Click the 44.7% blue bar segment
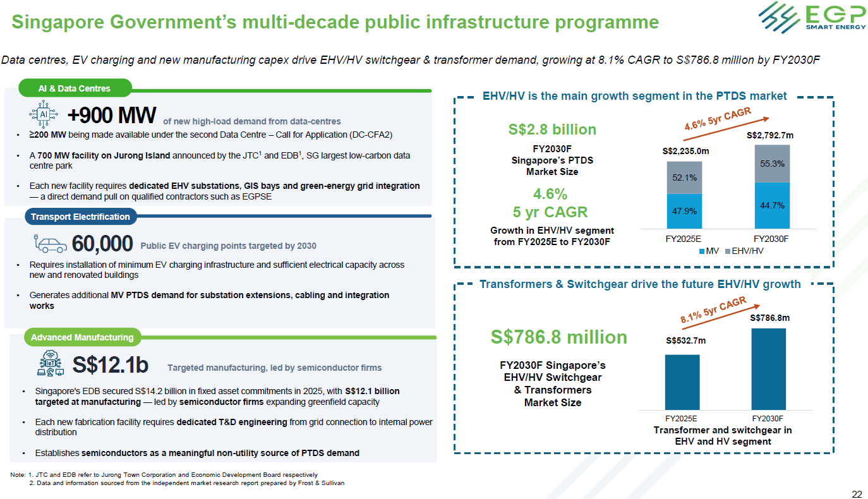This screenshot has width=868, height=499. [772, 205]
